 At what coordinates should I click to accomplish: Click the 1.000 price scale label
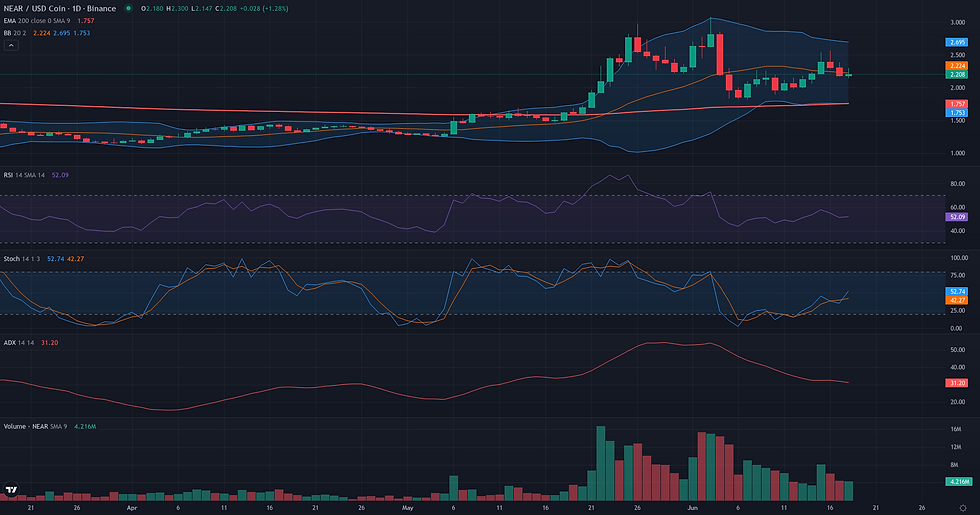[x=957, y=153]
